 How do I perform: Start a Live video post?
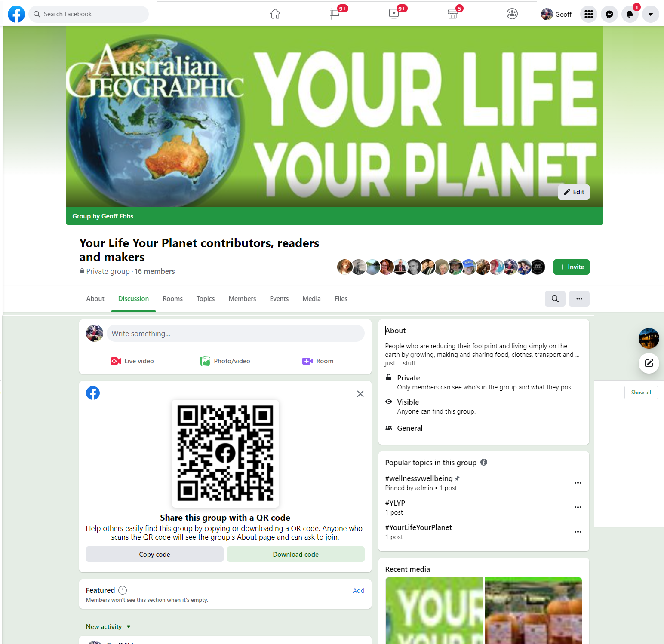click(x=132, y=361)
